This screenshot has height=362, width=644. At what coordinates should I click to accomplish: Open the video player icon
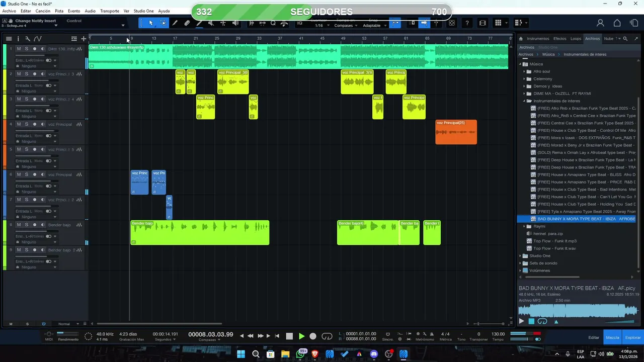pos(482,23)
